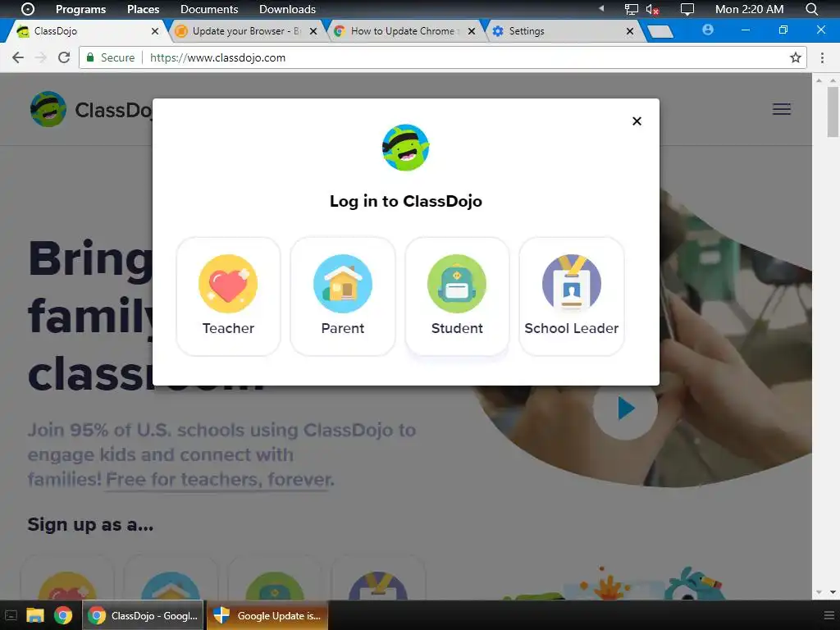
Task: Open the Documents menu in top panel
Action: [209, 9]
